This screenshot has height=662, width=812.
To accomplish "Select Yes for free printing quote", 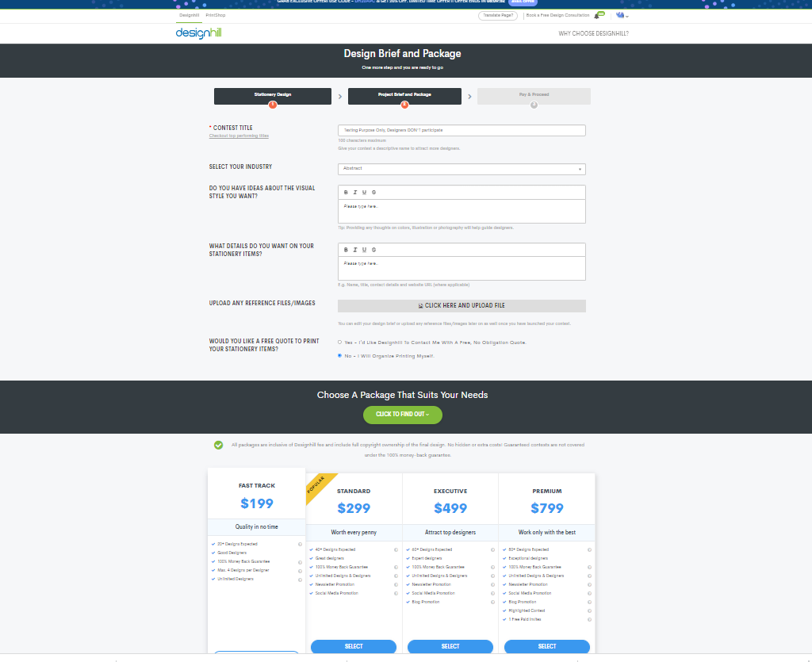I will click(339, 342).
